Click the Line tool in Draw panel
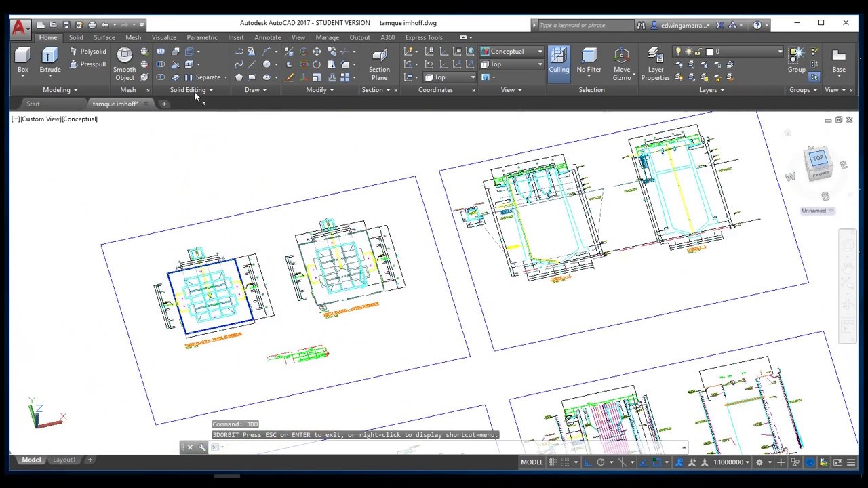 252,64
